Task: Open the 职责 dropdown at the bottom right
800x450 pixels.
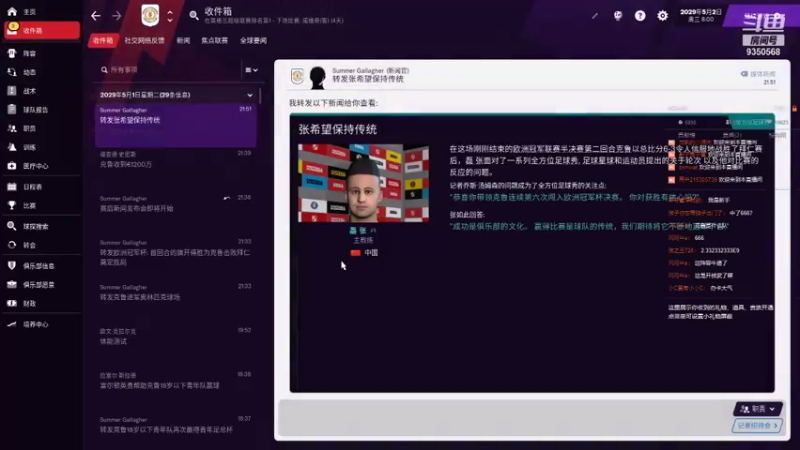Action: coord(758,409)
